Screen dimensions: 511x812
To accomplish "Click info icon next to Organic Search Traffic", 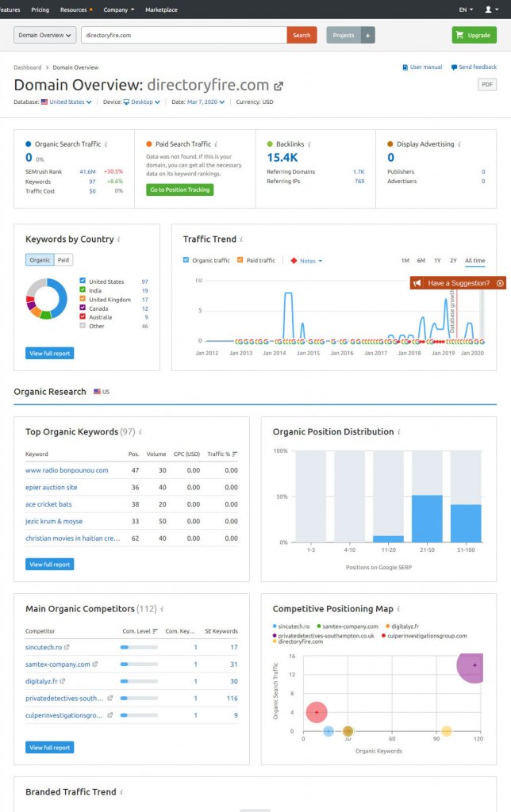I will click(106, 144).
